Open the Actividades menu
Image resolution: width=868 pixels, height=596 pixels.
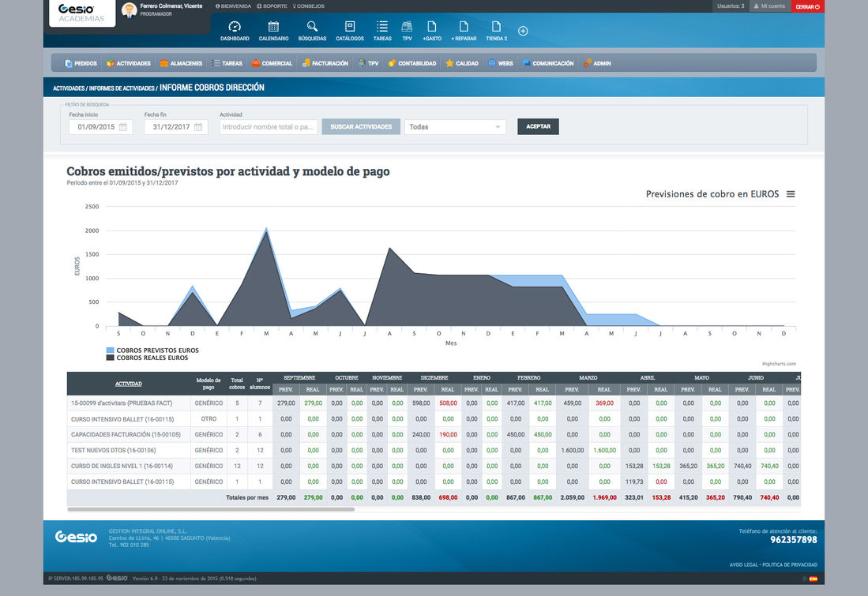129,64
